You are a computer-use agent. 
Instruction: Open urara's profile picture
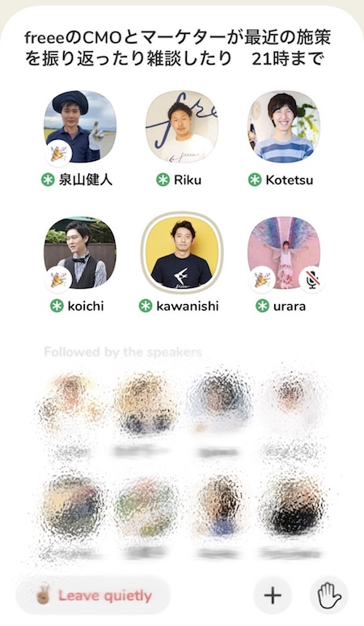click(283, 252)
